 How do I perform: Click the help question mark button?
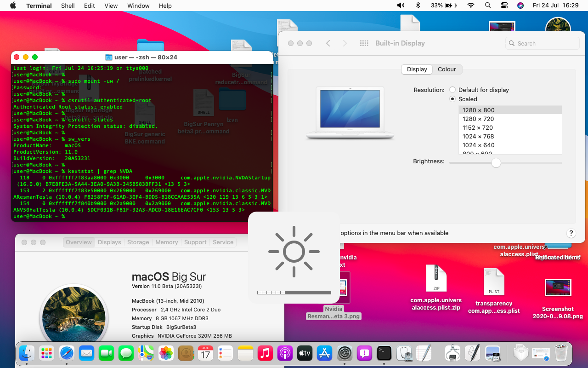[571, 233]
